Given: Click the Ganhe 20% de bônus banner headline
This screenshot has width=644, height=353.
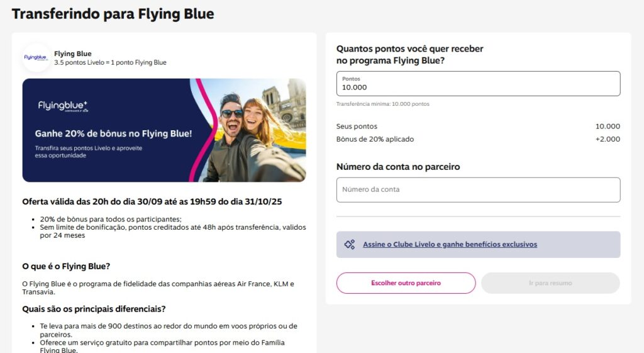Looking at the screenshot, I should (x=113, y=133).
